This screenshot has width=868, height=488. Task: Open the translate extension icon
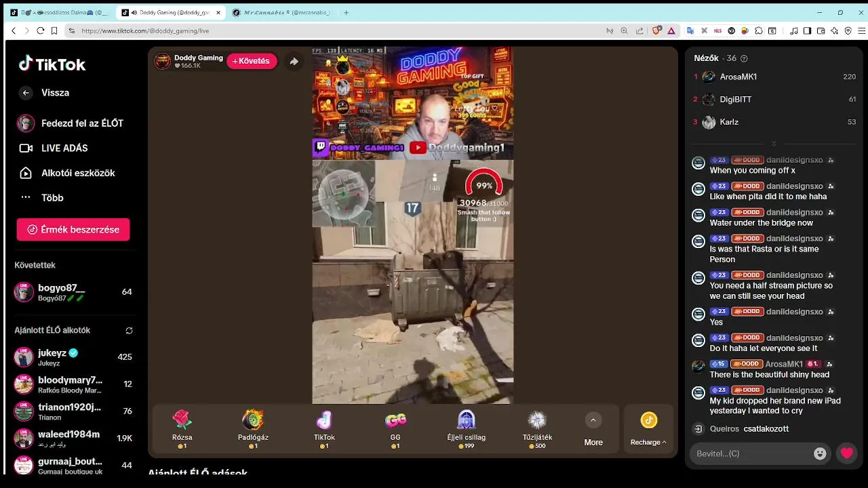click(690, 30)
